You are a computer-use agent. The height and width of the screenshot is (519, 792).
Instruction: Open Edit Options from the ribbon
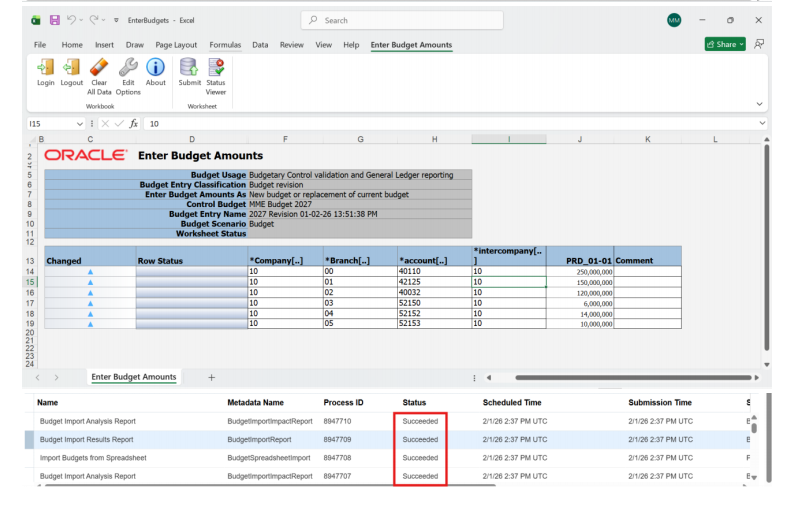point(128,68)
